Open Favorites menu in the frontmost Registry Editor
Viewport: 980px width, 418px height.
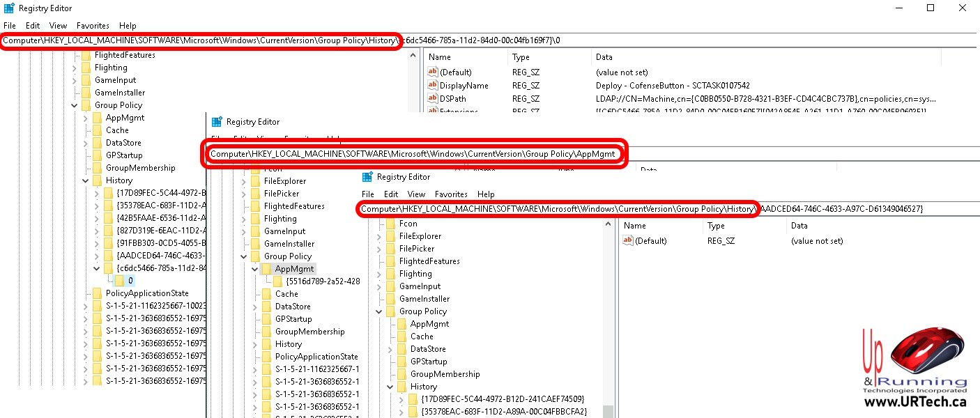tap(450, 194)
